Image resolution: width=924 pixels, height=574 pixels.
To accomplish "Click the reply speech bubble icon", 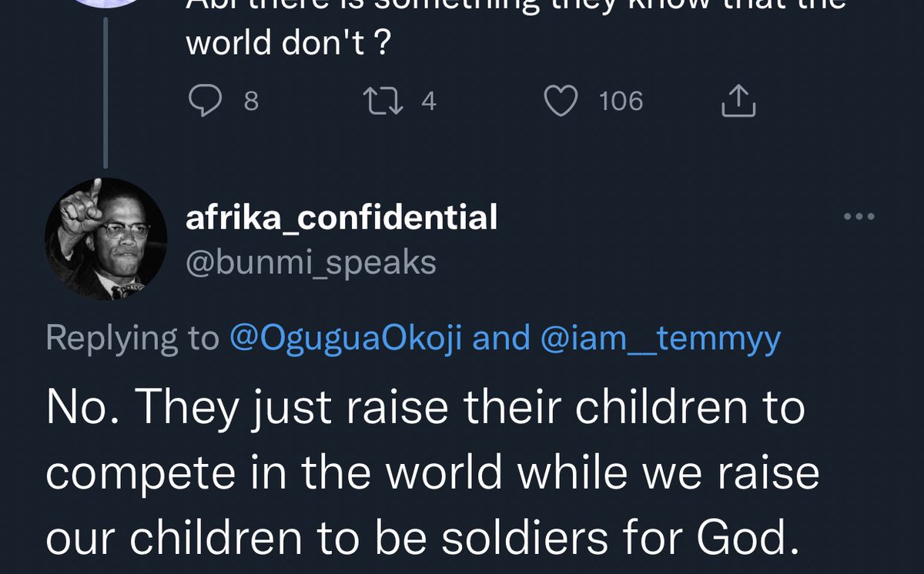I will pyautogui.click(x=204, y=102).
